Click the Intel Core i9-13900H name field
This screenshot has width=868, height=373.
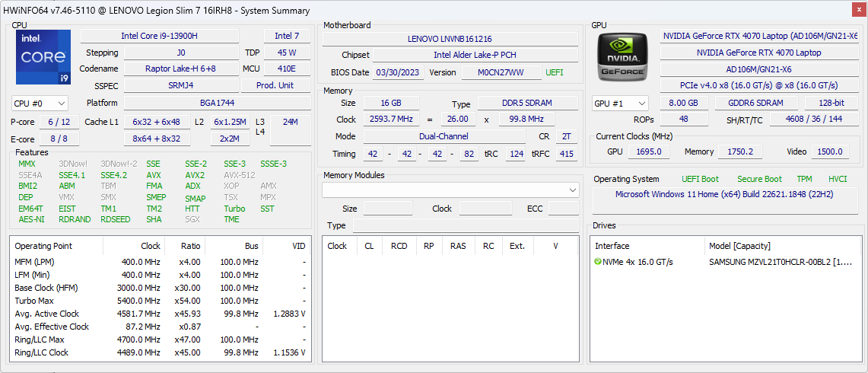click(159, 36)
